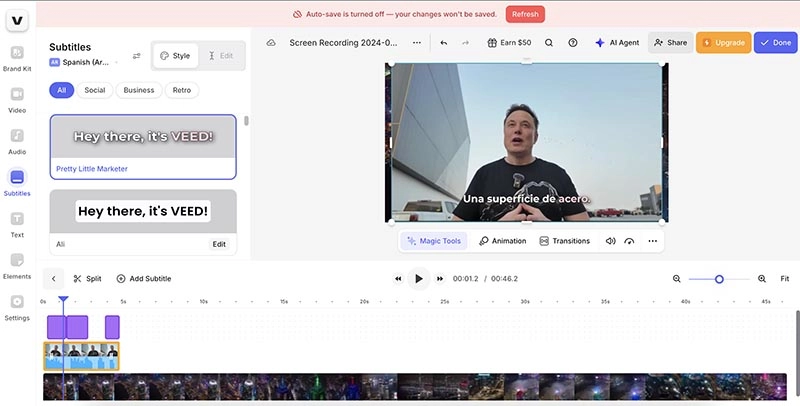This screenshot has height=406, width=800.
Task: Open the Audio sidebar panel
Action: [17, 140]
